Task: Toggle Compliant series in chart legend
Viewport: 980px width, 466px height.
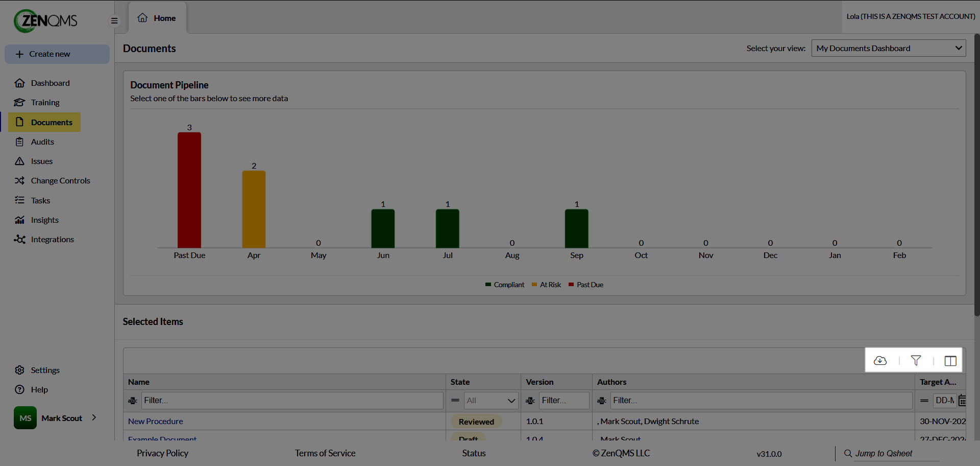Action: pos(505,285)
